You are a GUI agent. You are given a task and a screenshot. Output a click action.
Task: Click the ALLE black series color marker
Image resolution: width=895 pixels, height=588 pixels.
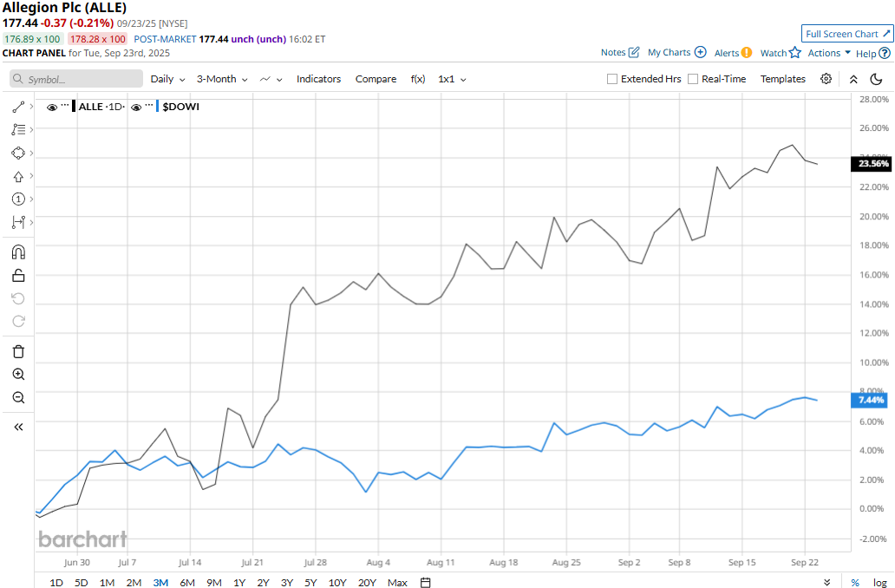74,106
